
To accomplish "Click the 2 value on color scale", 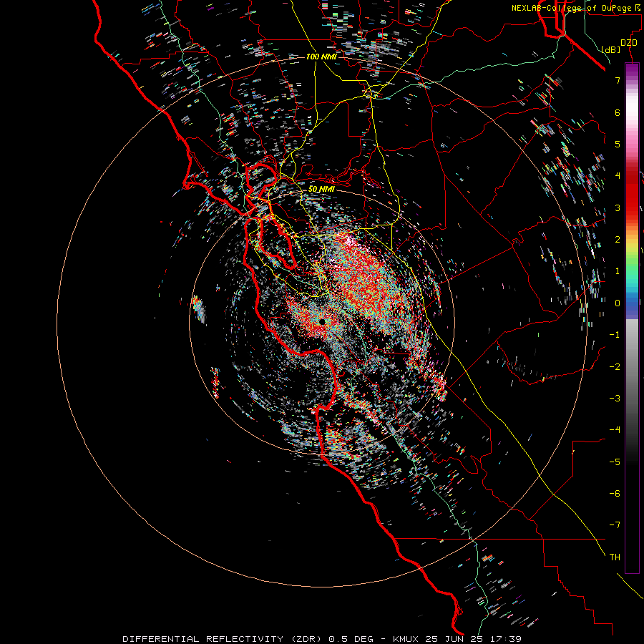I will (618, 240).
